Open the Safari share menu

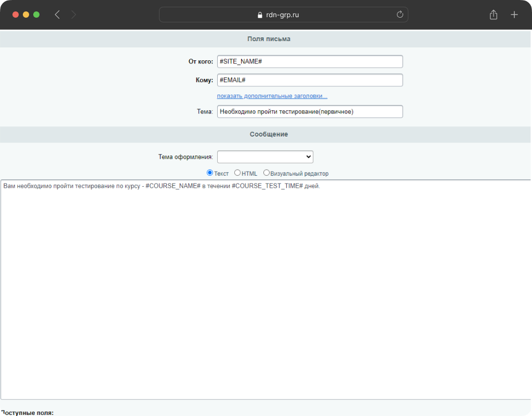pos(493,15)
